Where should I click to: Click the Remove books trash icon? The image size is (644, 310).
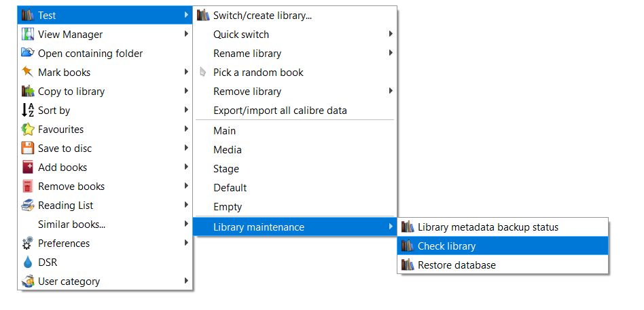(28, 187)
